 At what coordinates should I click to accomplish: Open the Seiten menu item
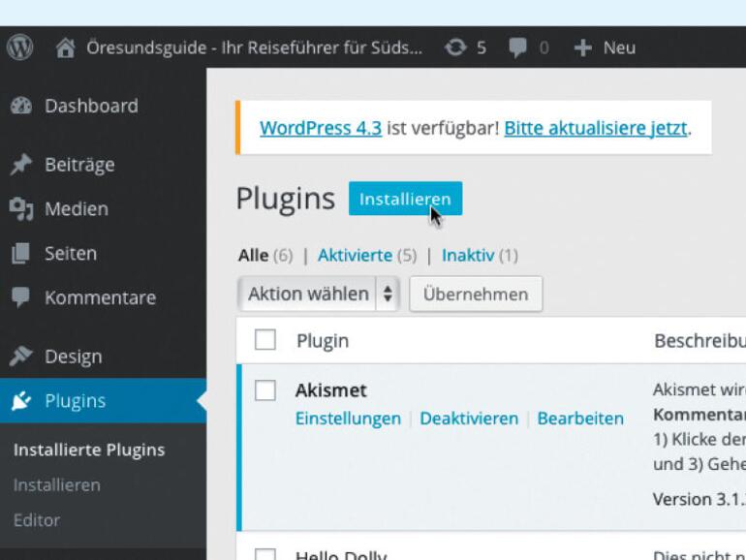click(x=70, y=253)
